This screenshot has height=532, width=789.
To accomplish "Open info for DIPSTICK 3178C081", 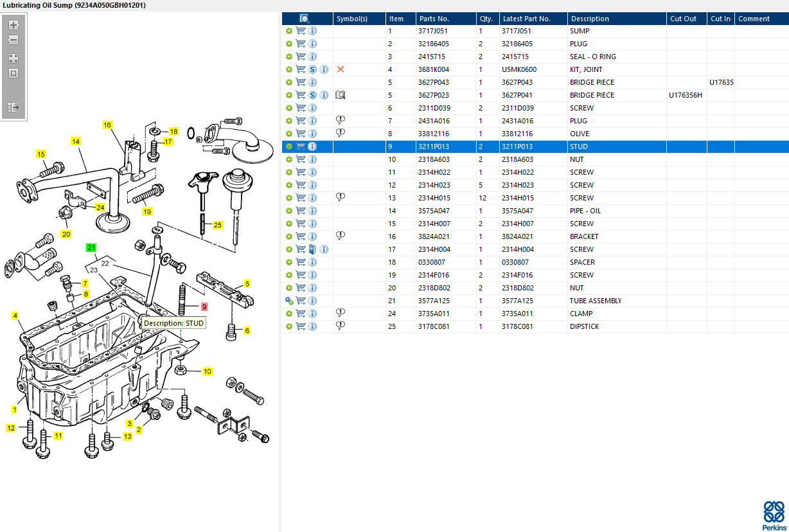I will coord(312,326).
